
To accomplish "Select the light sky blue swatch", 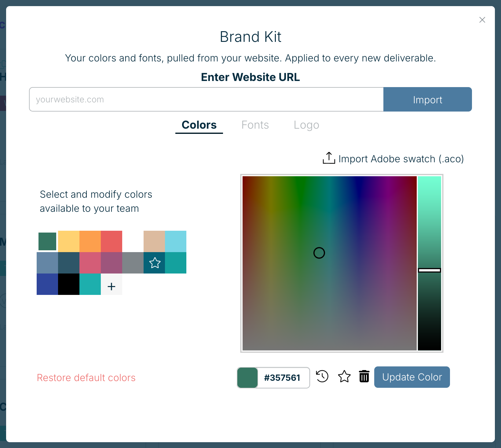I will 176,241.
